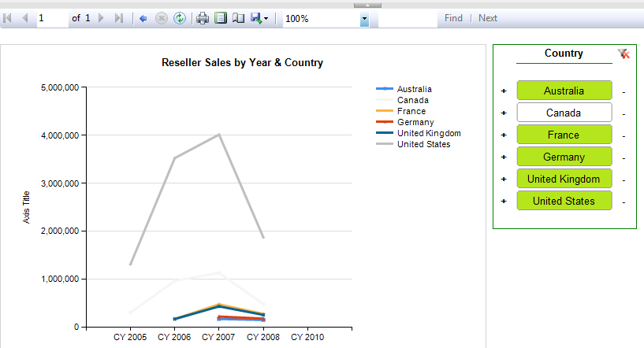Navigate back to parent report
The height and width of the screenshot is (348, 644).
[143, 18]
